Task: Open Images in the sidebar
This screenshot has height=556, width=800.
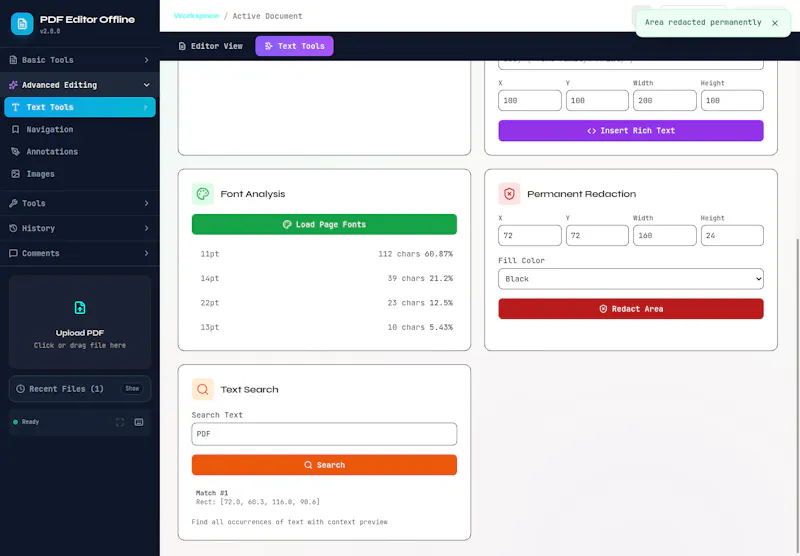Action: tap(80, 174)
